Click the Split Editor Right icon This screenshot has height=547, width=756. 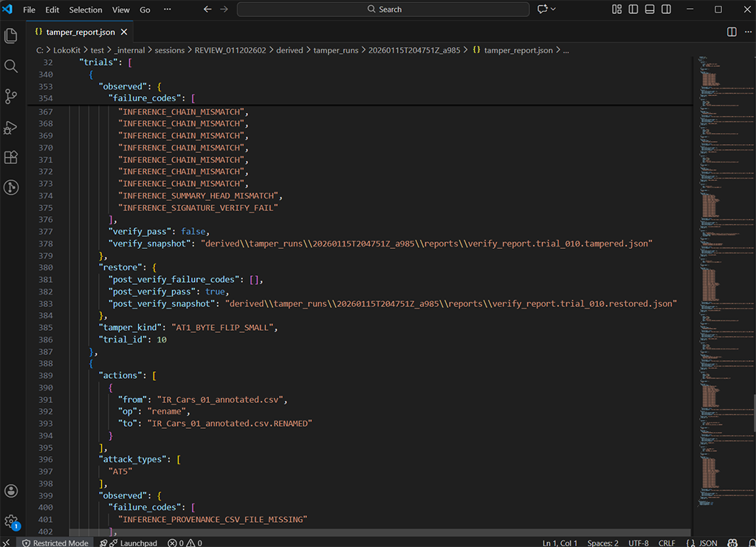(x=732, y=32)
